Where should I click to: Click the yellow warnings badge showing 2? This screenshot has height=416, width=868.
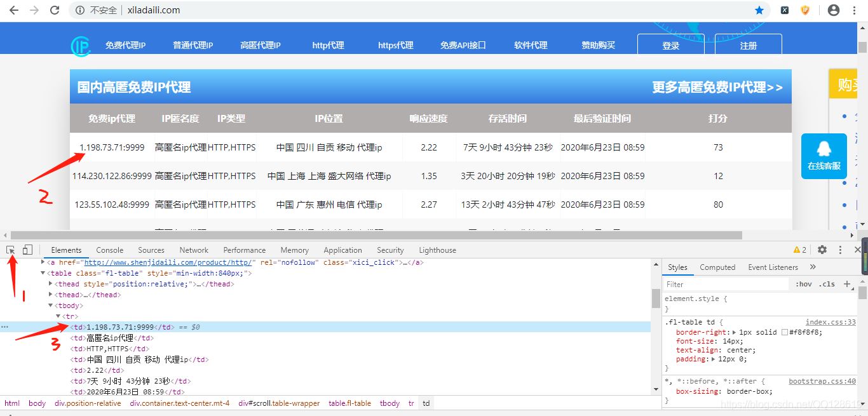pyautogui.click(x=796, y=250)
